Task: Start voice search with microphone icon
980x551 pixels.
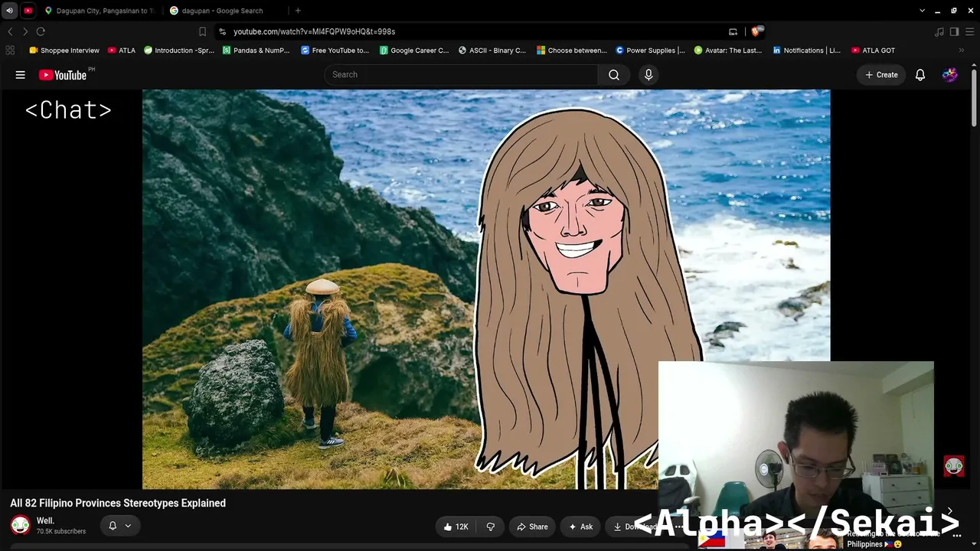Action: (x=648, y=75)
